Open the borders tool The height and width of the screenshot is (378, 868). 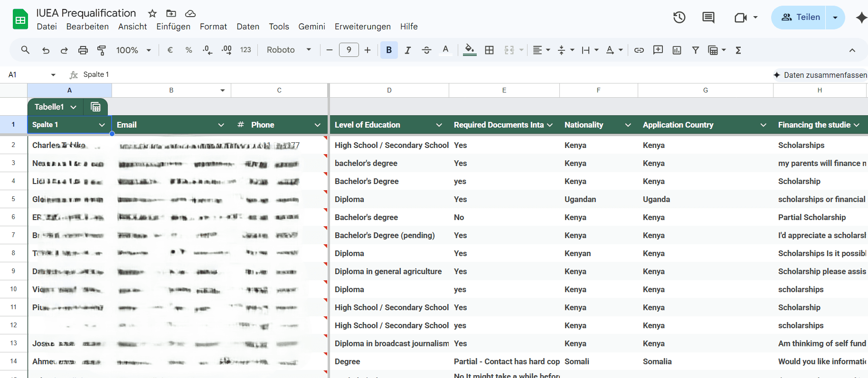[490, 50]
